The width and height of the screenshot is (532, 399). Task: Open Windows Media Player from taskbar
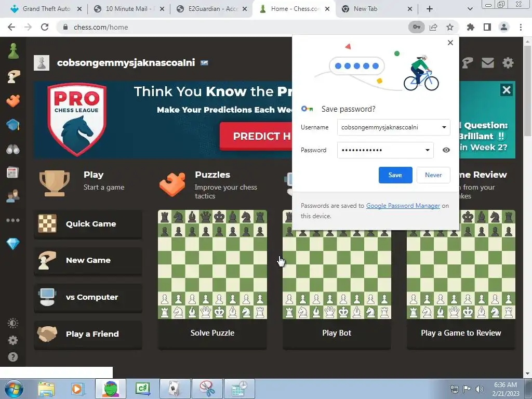[77, 389]
